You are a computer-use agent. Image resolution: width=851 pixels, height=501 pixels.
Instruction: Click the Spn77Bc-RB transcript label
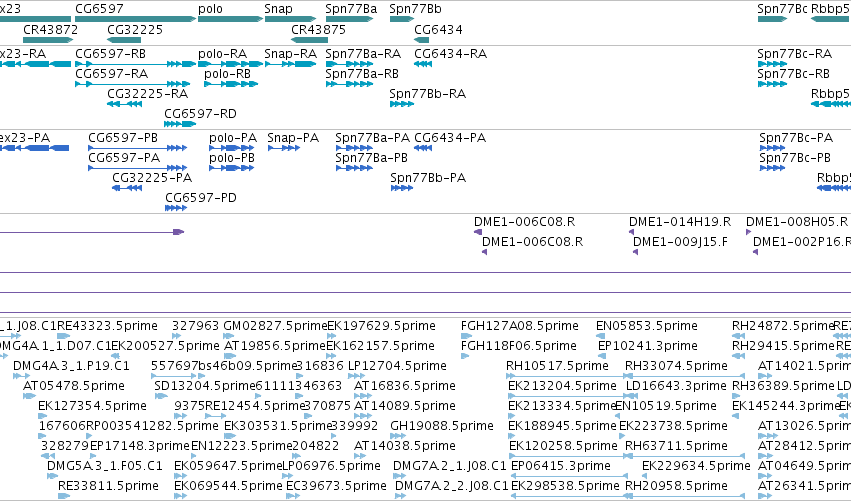coord(793,73)
